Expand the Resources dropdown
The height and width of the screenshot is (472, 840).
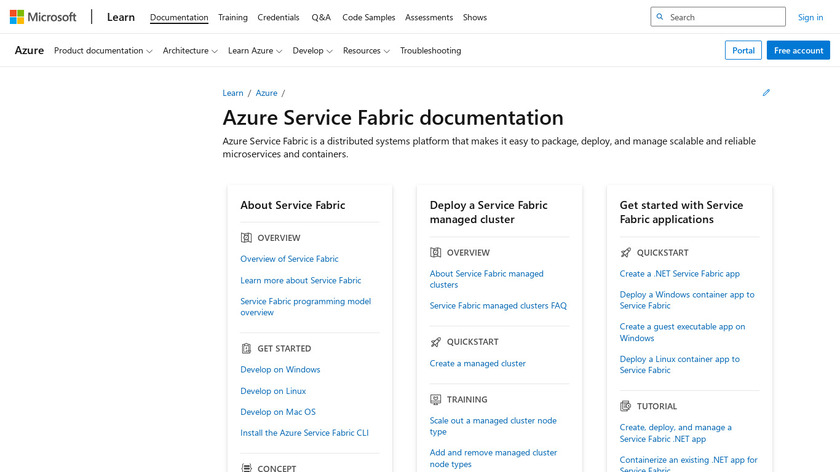[x=366, y=51]
